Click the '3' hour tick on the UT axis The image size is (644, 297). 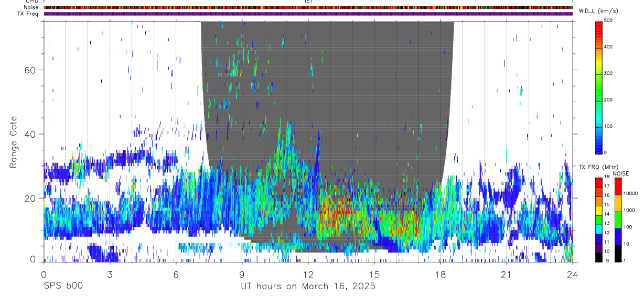click(110, 274)
